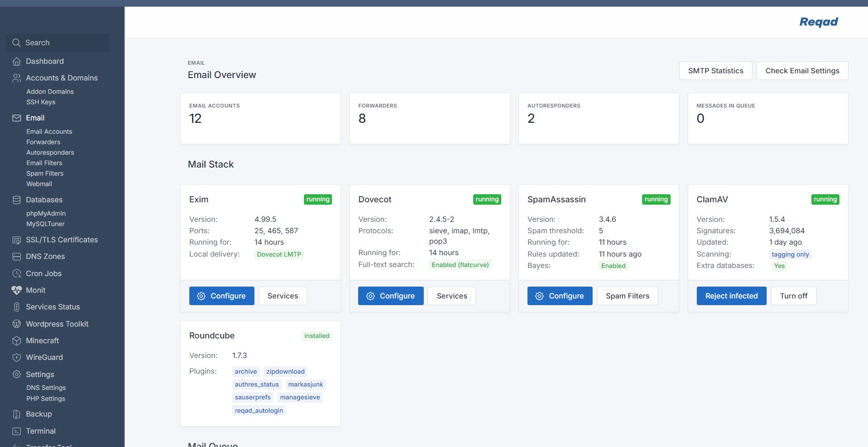Click the Terminal prompt icon
Screen dimensions: 868x447
coord(17,431)
